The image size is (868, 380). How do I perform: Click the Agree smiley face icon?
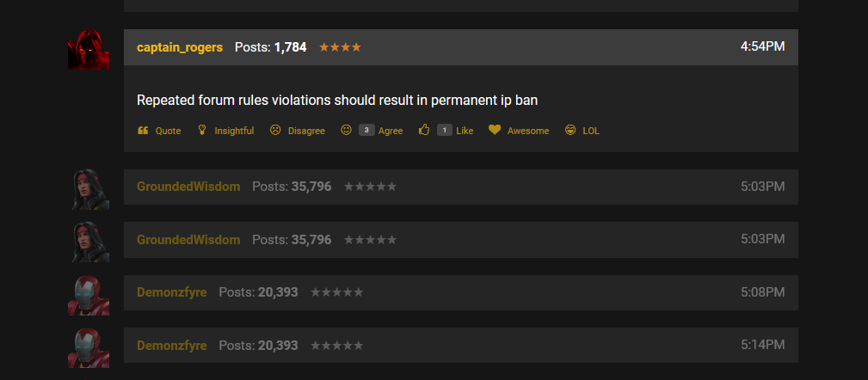(346, 130)
